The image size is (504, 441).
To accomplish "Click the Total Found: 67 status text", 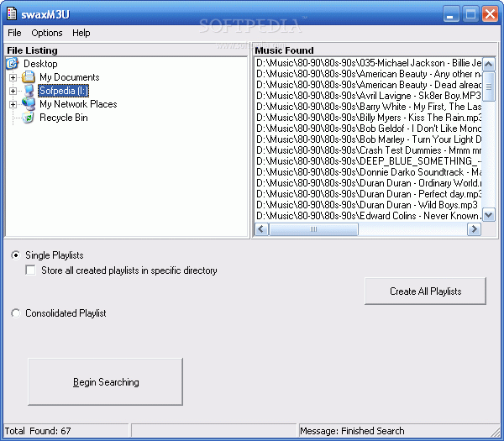I will [38, 431].
